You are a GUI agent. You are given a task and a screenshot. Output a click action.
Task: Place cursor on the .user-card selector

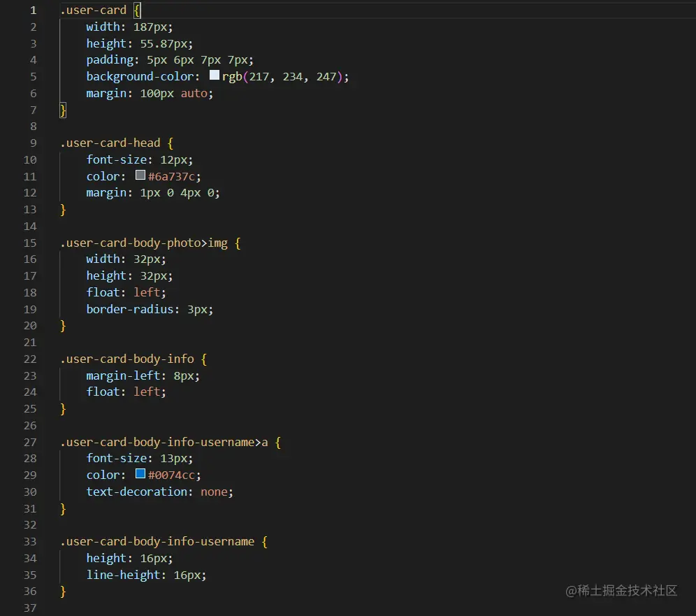point(93,10)
